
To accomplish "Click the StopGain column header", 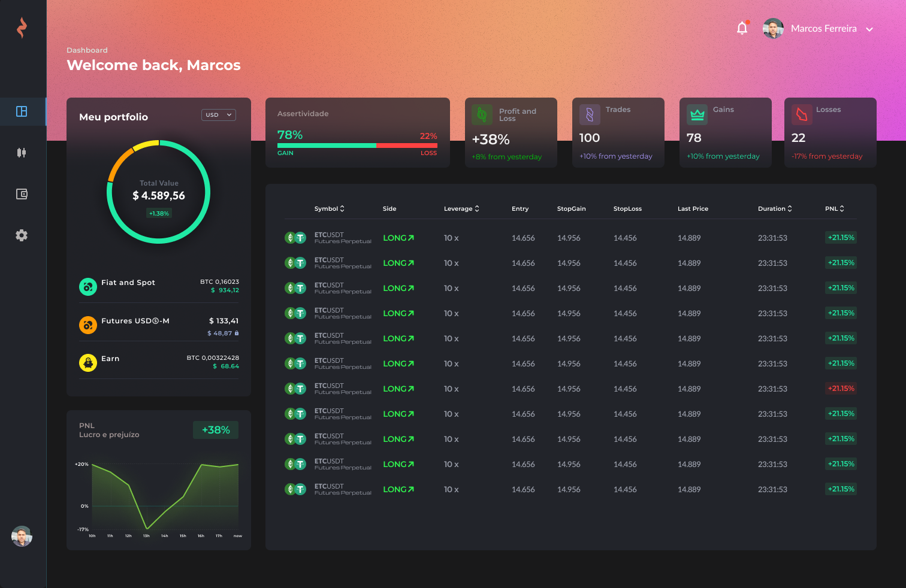I will pos(572,209).
